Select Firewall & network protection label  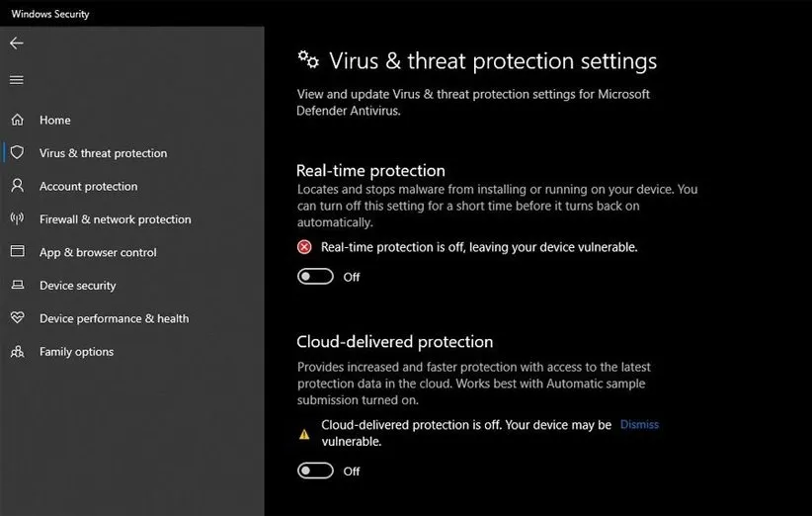pos(115,219)
